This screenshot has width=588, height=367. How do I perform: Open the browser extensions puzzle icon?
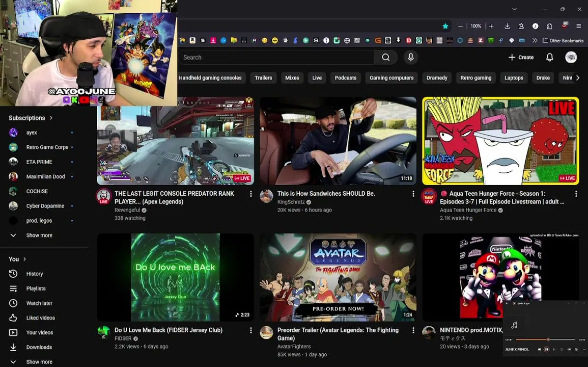(549, 26)
